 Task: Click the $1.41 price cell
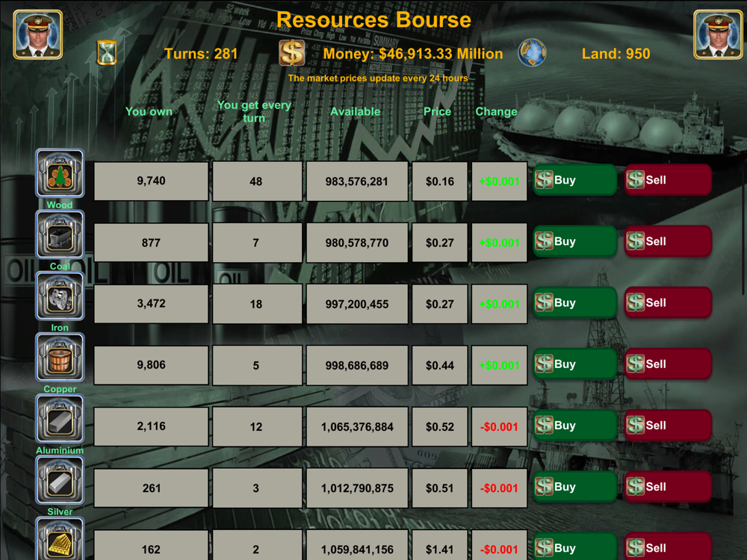(x=440, y=546)
